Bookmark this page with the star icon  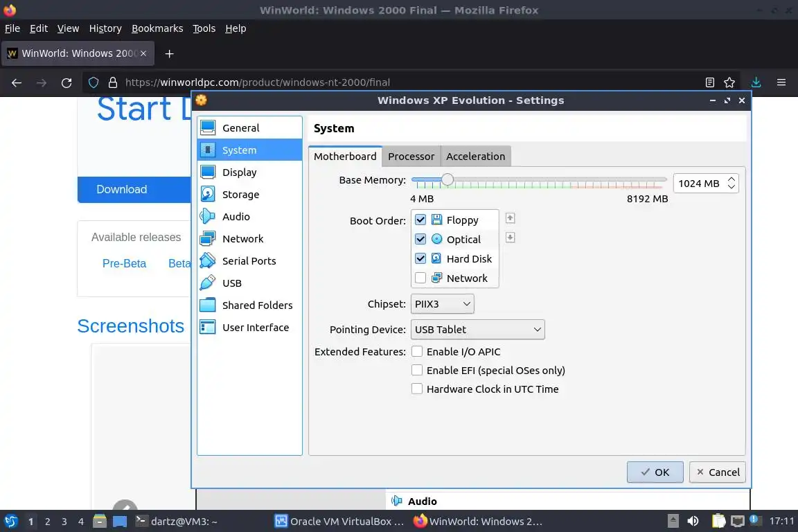[x=729, y=82]
